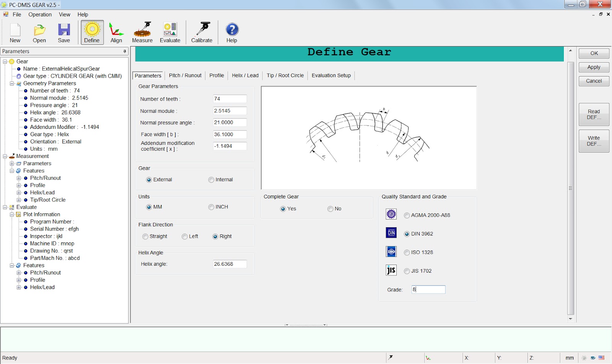The width and height of the screenshot is (612, 364).
Task: Click the ISO standard logo icon
Action: click(391, 252)
